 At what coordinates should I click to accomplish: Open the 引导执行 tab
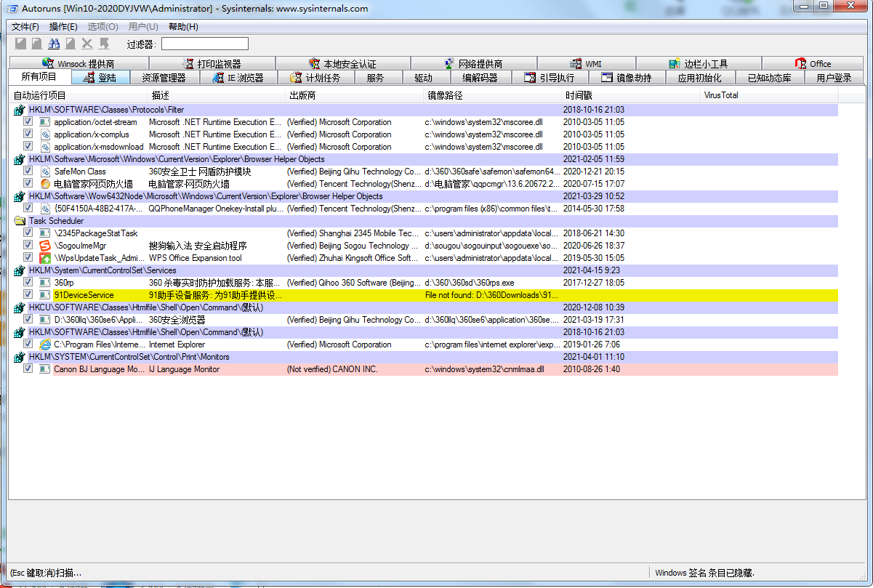pos(550,78)
